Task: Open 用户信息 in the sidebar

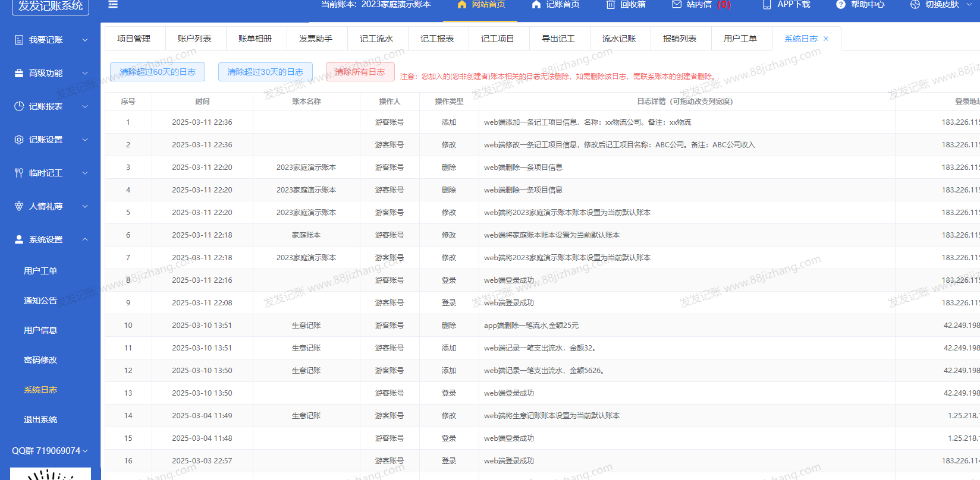Action: pos(40,330)
